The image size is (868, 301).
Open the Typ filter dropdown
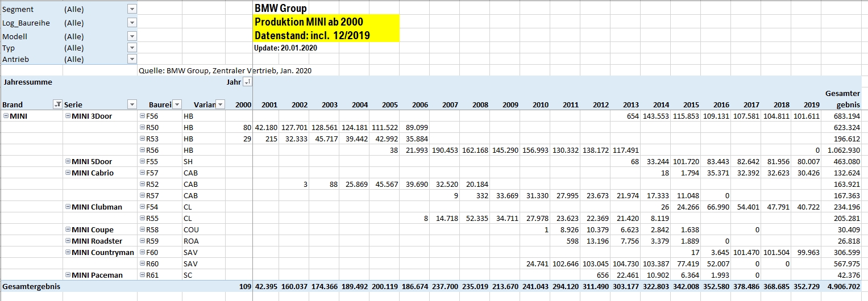(132, 48)
